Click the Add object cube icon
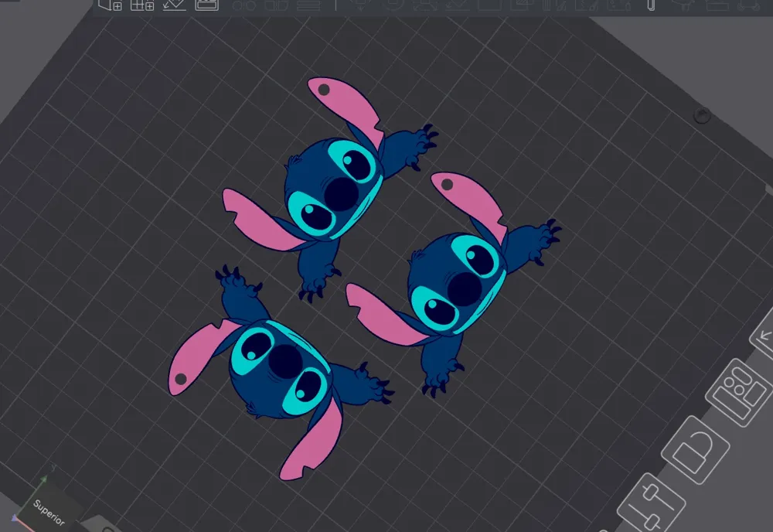Screen dimensions: 773x532 point(110,5)
